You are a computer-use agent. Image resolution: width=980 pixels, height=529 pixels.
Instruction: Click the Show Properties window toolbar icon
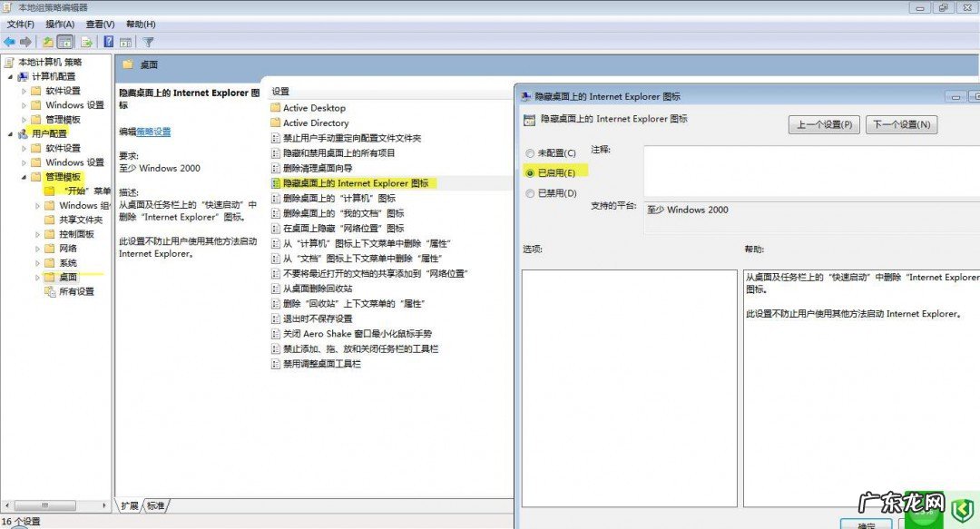(125, 41)
